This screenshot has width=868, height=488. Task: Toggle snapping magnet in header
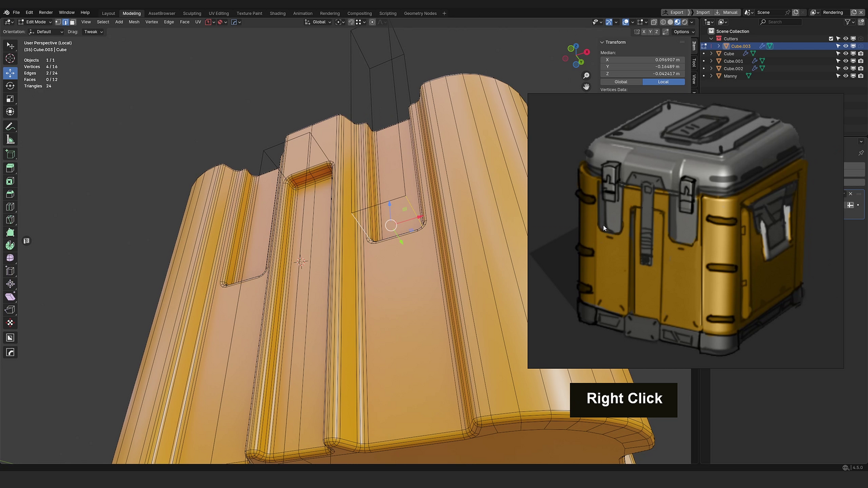pos(351,22)
